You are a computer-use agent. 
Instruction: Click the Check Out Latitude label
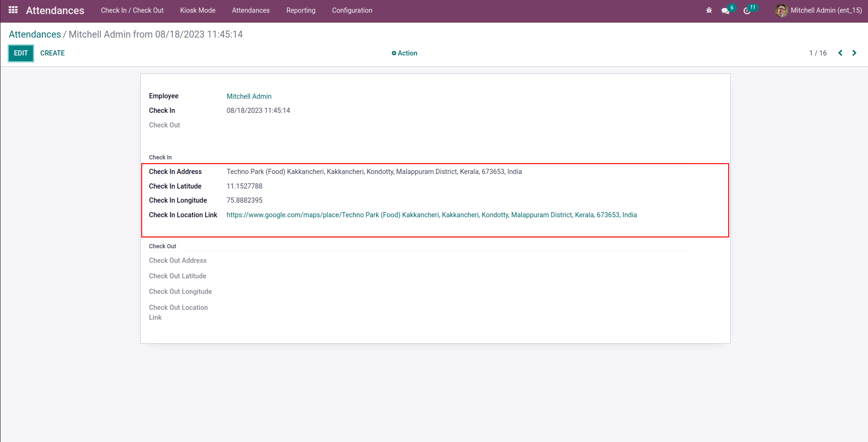tap(177, 276)
